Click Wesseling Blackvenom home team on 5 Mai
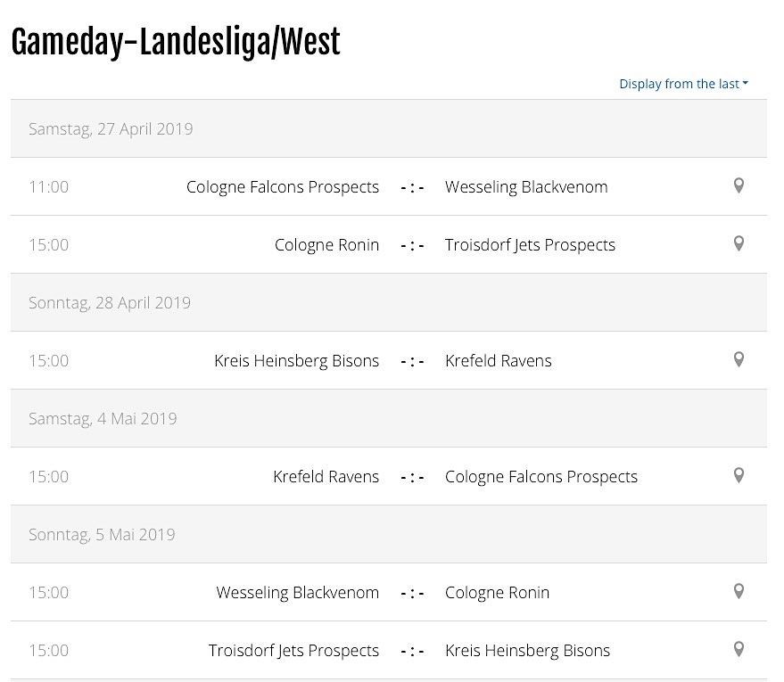Viewport: 784px width, 682px height. click(298, 593)
